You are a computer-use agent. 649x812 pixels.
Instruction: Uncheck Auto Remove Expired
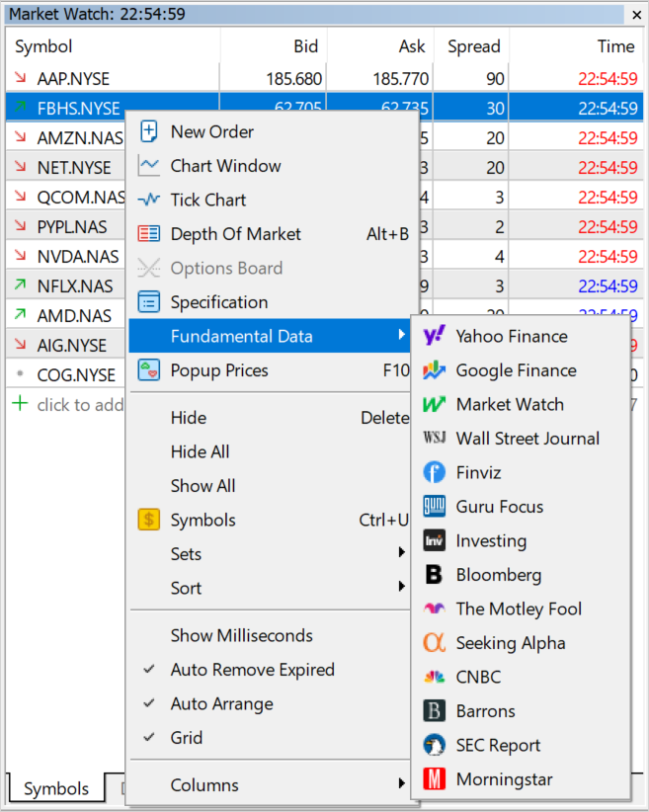(x=252, y=670)
